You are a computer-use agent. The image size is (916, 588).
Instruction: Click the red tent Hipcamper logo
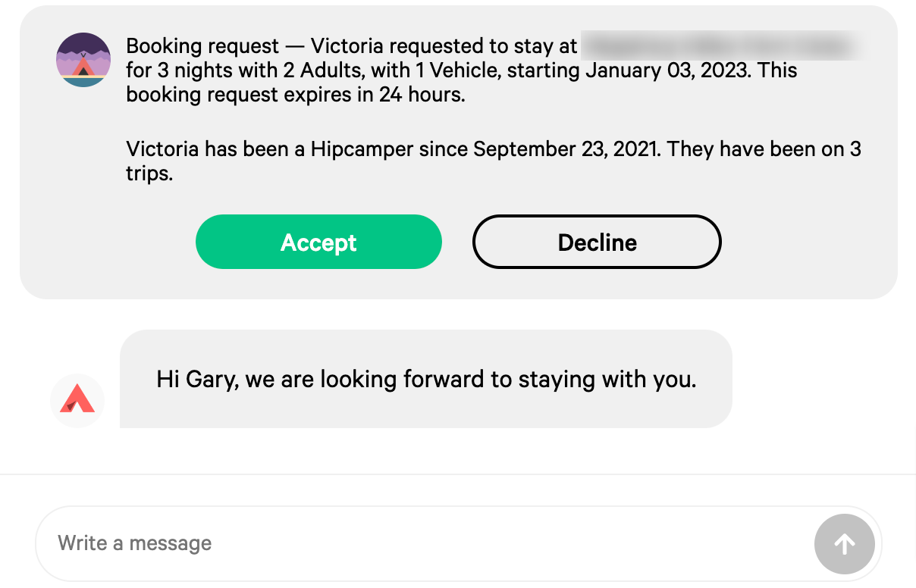coord(77,400)
